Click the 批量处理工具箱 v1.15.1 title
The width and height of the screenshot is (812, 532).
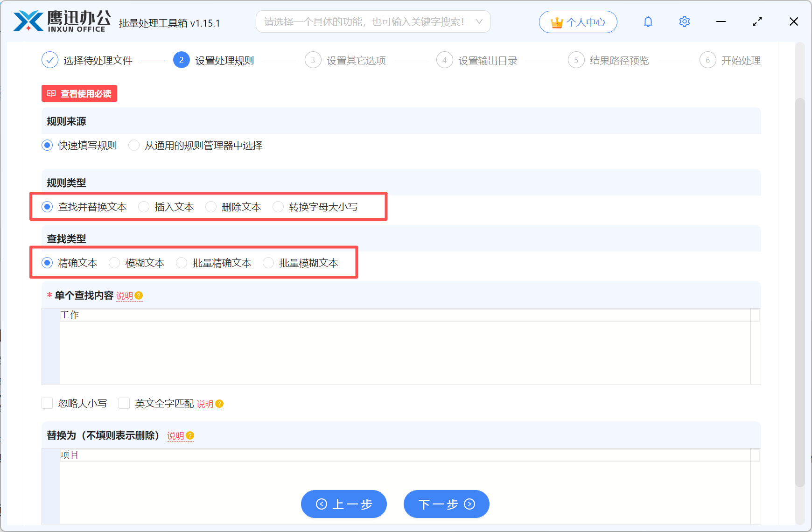click(x=169, y=23)
